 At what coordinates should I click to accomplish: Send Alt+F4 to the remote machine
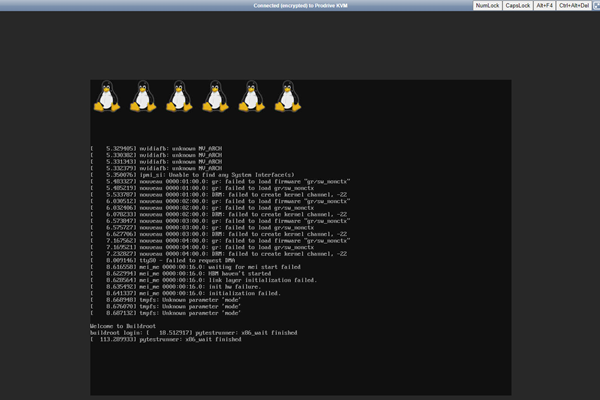tap(544, 5)
